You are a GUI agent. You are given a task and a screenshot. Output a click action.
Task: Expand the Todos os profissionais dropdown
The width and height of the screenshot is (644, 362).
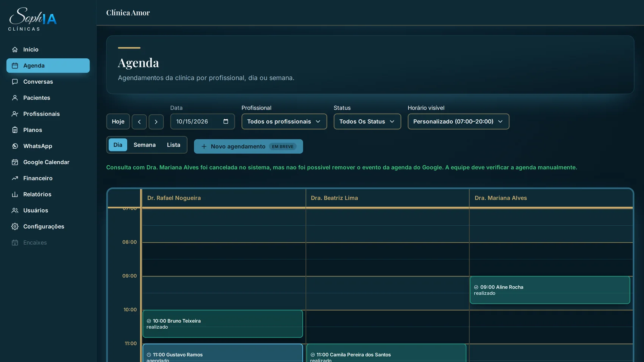[x=284, y=122]
